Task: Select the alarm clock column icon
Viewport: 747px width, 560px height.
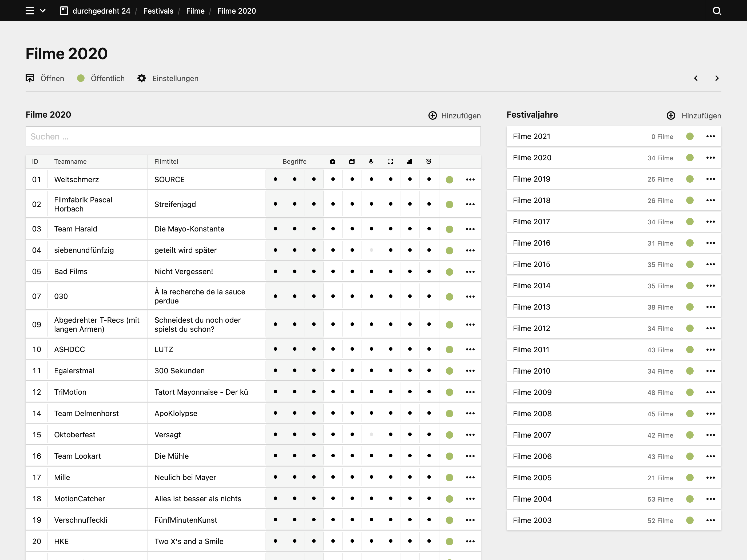Action: pyautogui.click(x=429, y=161)
